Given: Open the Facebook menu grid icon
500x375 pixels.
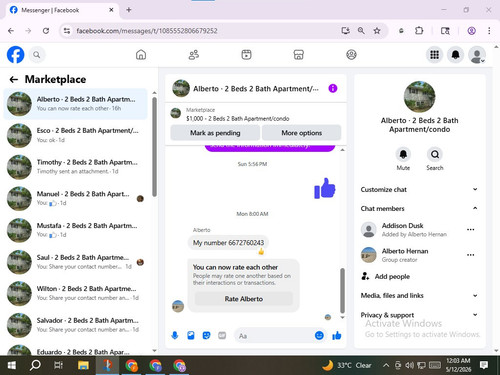Looking at the screenshot, I should point(434,55).
